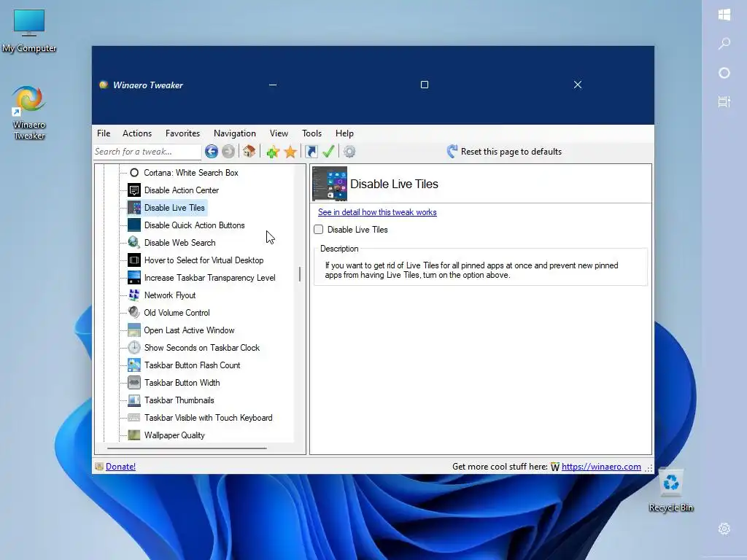Click the tree horizontal scrollbar
Viewport: 747px width, 560px height.
point(187,448)
